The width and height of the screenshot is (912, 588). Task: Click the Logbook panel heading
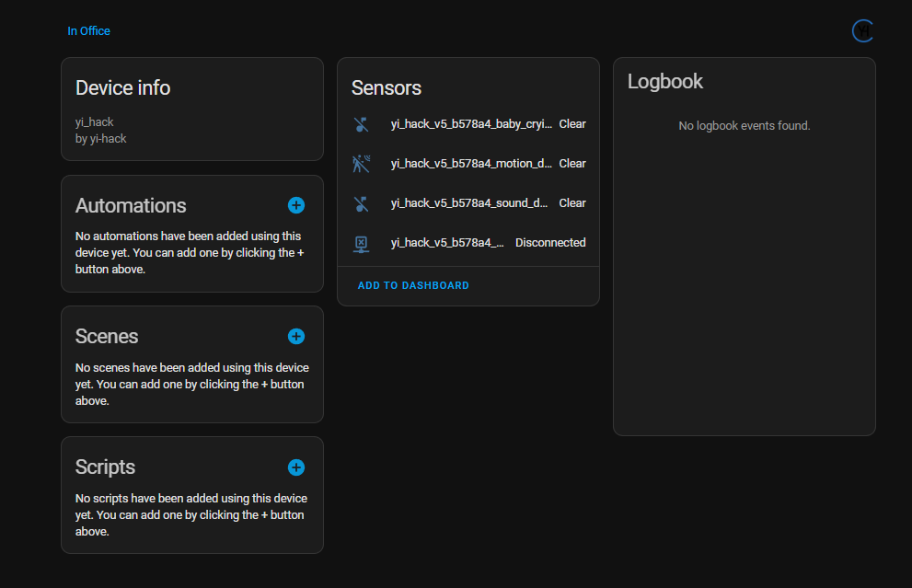coord(664,81)
